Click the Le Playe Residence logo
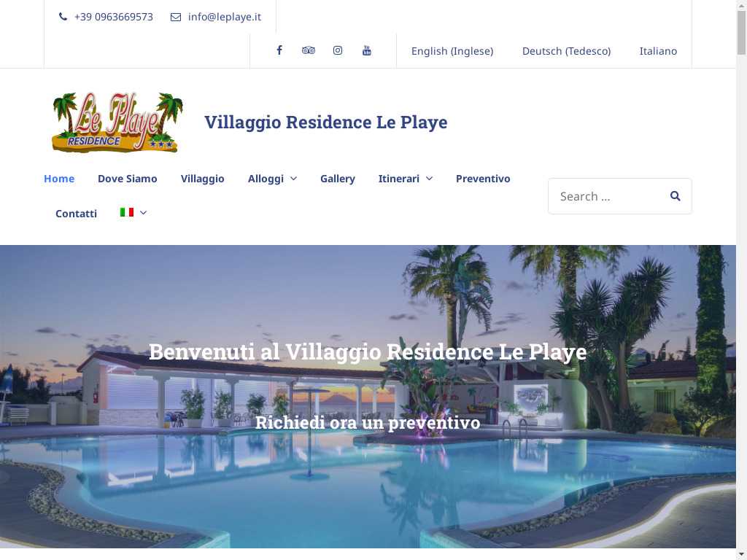747x560 pixels. (117, 122)
